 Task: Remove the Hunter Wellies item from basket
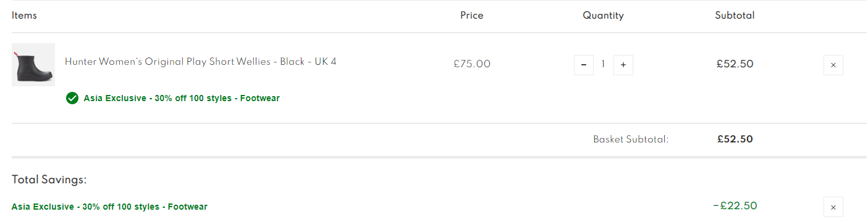(833, 65)
